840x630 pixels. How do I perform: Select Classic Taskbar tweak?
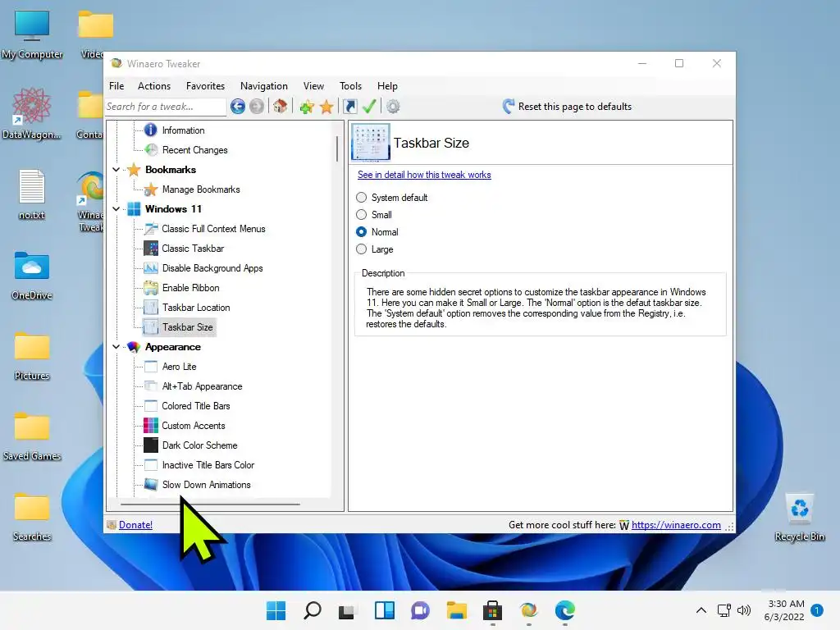(x=193, y=249)
